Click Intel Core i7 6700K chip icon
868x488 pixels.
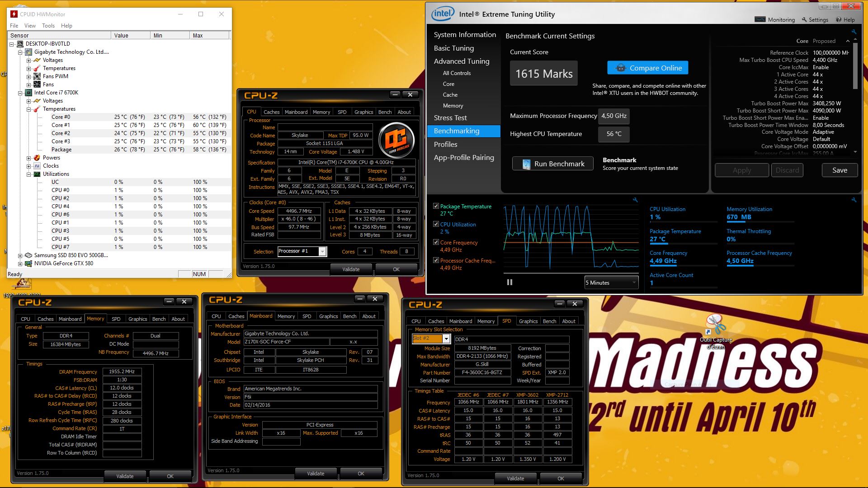28,93
